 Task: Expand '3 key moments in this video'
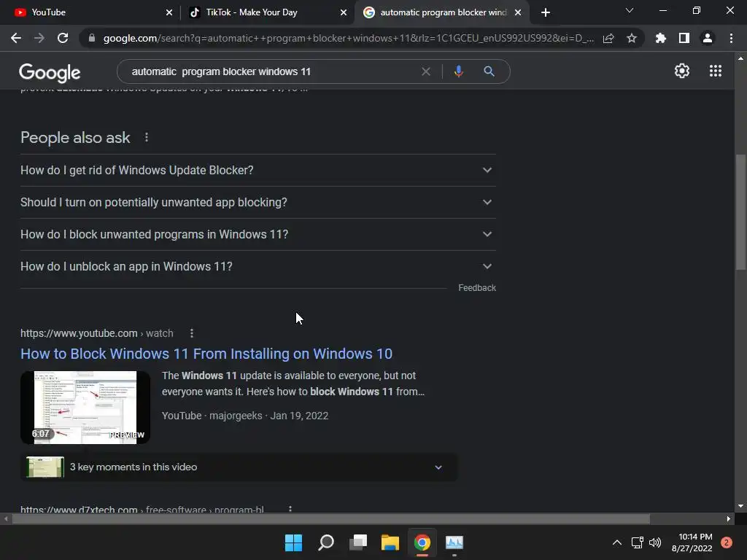239,467
